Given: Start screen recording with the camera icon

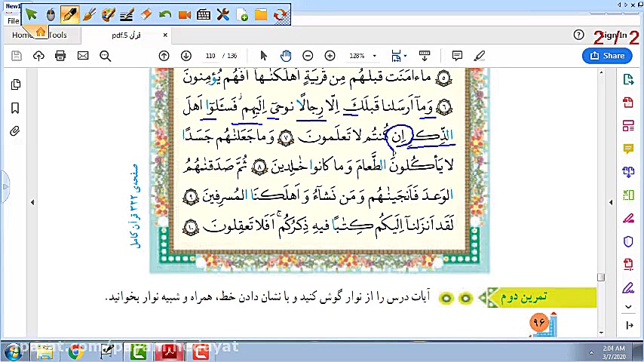Looking at the screenshot, I should coord(185,15).
